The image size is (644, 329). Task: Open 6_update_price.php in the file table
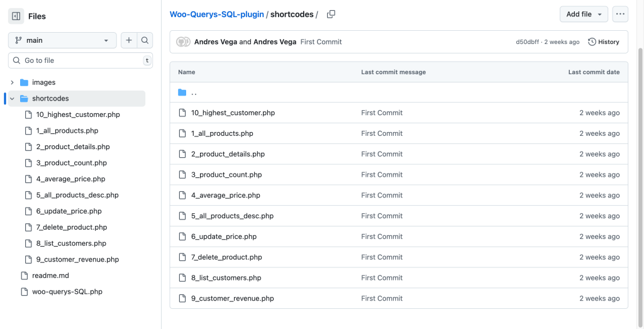coord(224,237)
